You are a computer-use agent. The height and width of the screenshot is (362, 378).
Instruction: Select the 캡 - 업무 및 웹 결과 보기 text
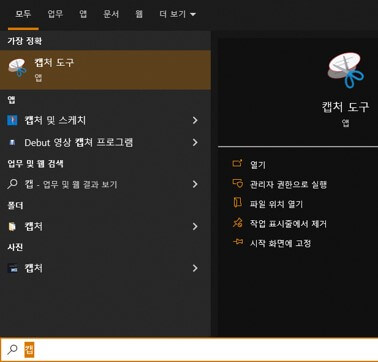71,184
